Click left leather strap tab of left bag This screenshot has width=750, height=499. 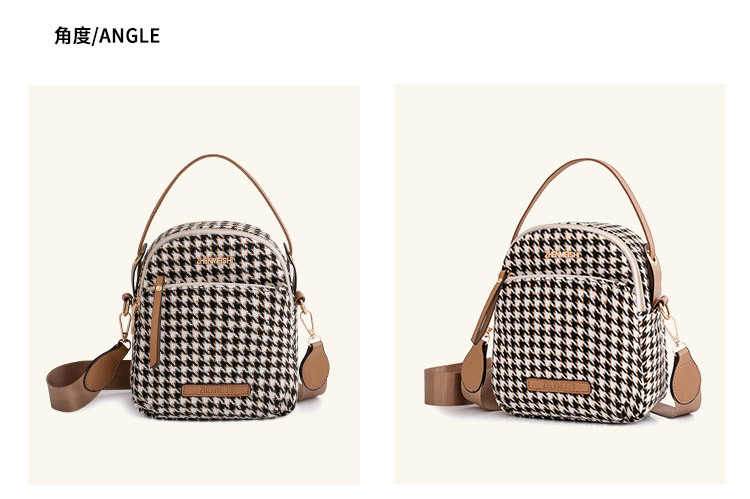107,366
